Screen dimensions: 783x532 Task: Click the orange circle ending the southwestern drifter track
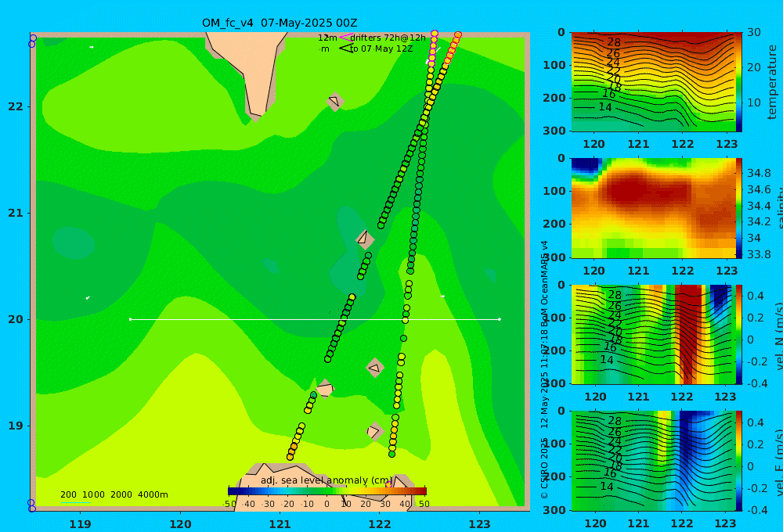pos(290,457)
